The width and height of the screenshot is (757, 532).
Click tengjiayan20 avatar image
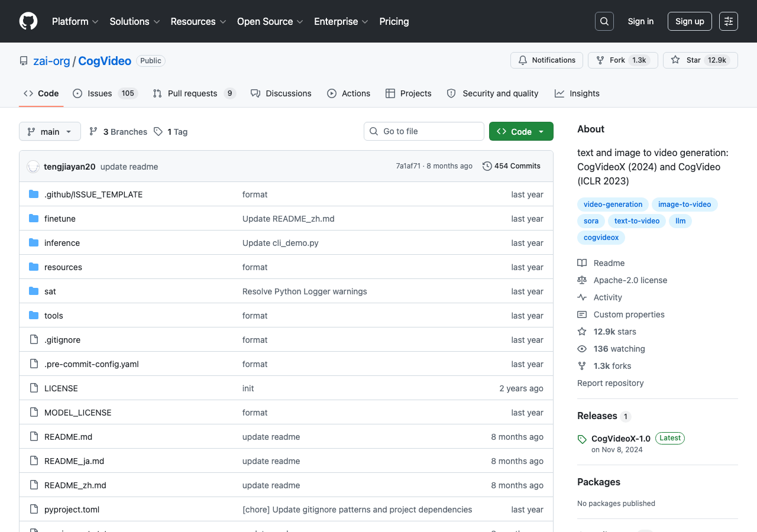click(33, 167)
